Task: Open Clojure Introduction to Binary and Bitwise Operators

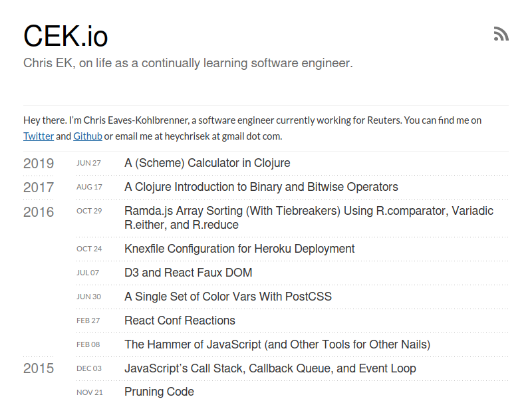Action: 261,187
